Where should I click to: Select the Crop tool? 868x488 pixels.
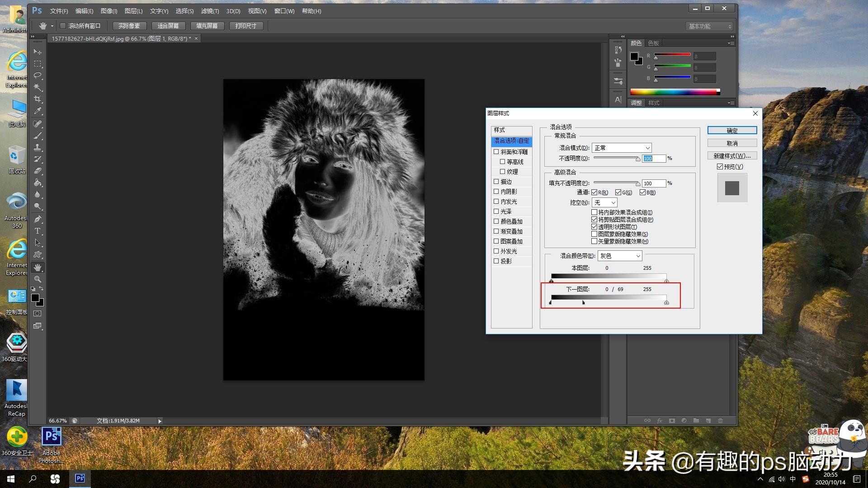(x=38, y=99)
